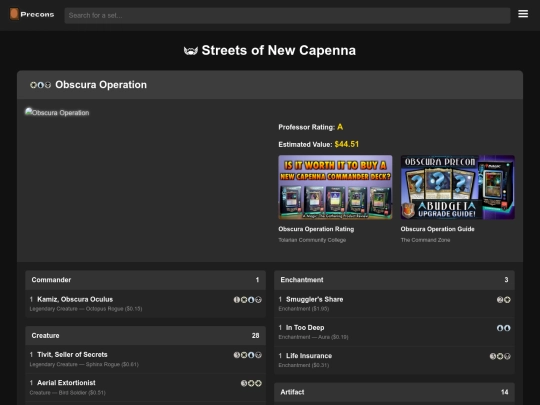Click the mana cost icons for Smuggler's Share
The width and height of the screenshot is (540, 405).
tap(503, 300)
